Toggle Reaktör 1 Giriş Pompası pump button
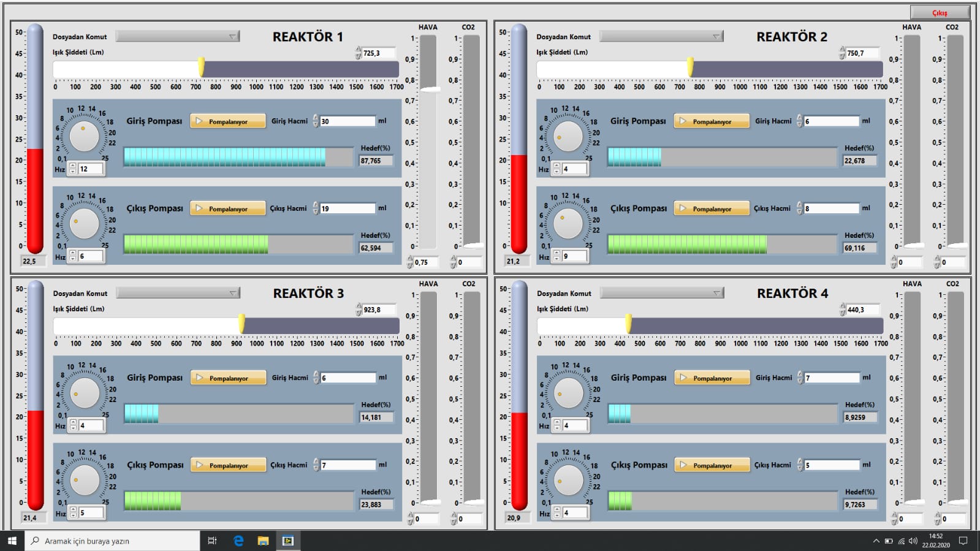This screenshot has width=980, height=551. 227,121
